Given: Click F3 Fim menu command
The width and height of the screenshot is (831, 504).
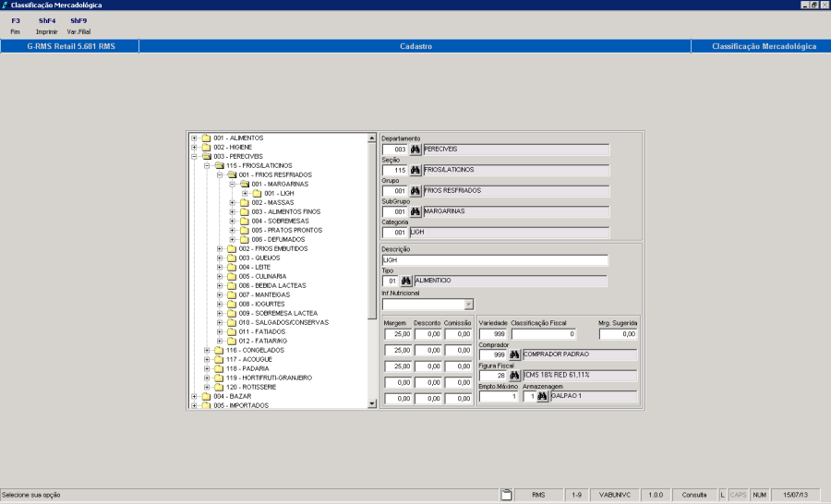Looking at the screenshot, I should (x=16, y=26).
